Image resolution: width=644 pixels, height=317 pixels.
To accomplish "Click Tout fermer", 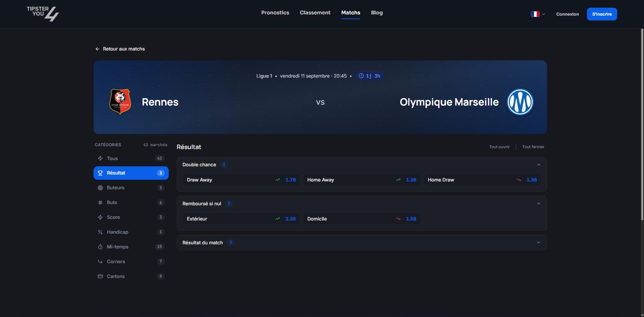I will tap(533, 147).
